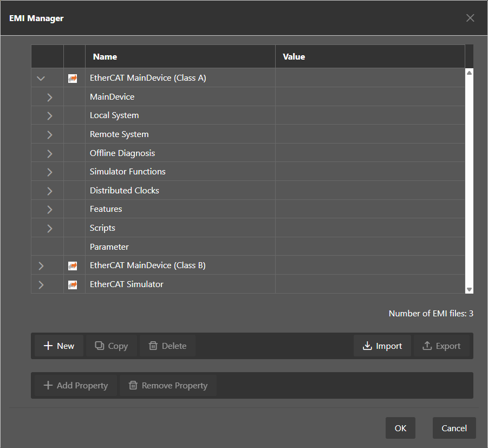
Task: Expand the Simulator Functions row
Action: pos(49,172)
